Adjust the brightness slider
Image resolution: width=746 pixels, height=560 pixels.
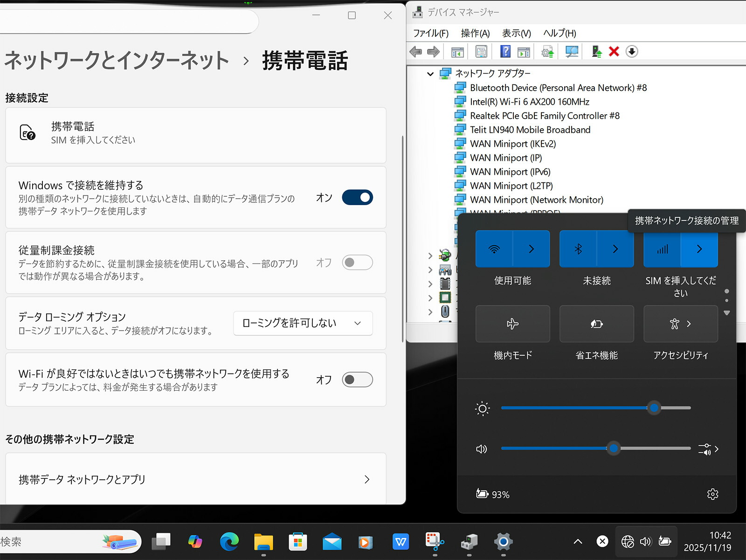pos(654,408)
